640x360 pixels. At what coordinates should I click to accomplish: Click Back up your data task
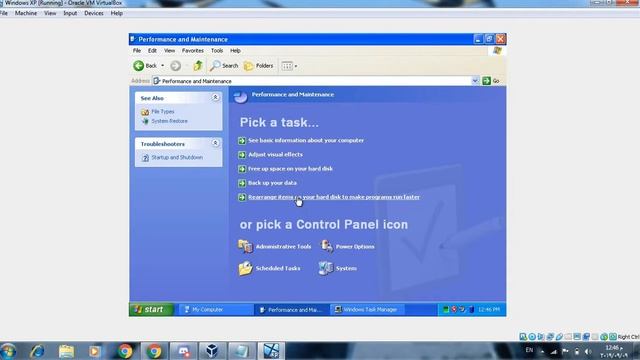pyautogui.click(x=273, y=183)
